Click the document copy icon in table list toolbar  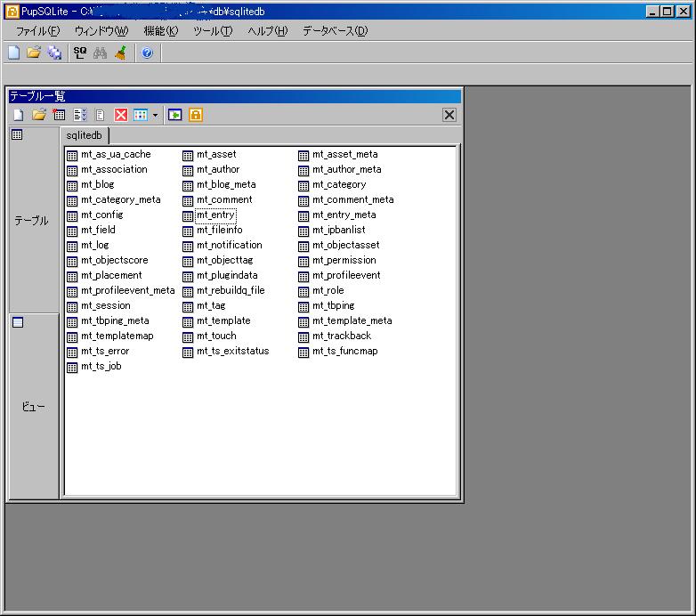pos(101,116)
